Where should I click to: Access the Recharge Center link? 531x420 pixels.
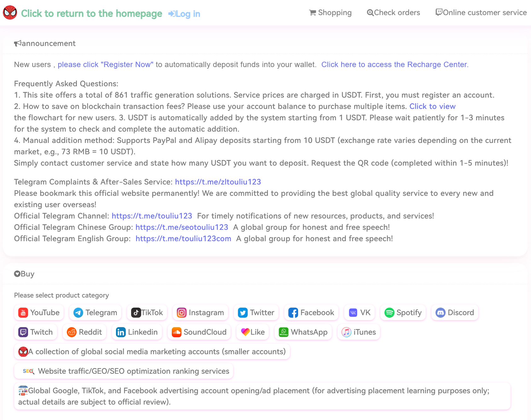pos(395,65)
